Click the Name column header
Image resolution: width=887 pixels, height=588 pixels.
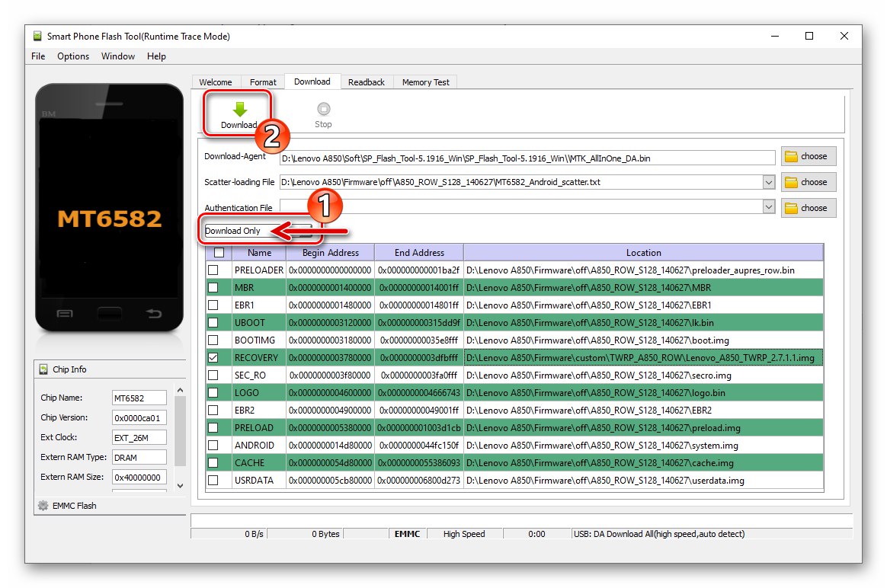[259, 253]
